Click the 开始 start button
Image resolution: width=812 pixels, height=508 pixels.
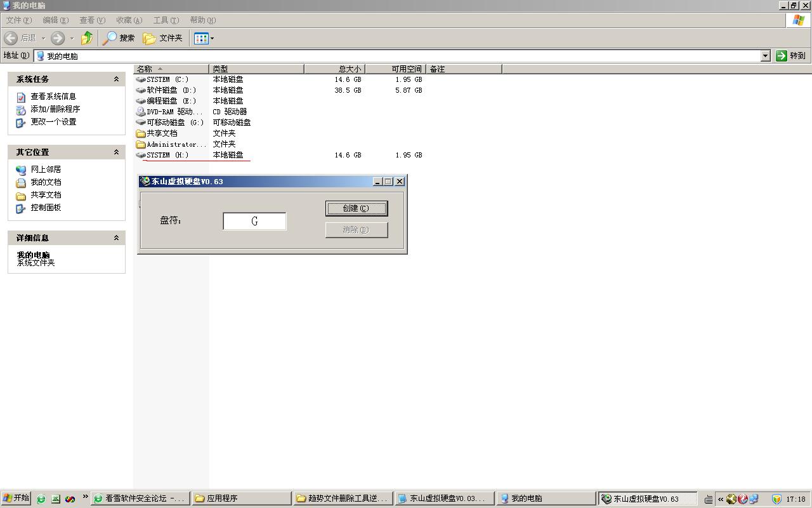[x=16, y=498]
